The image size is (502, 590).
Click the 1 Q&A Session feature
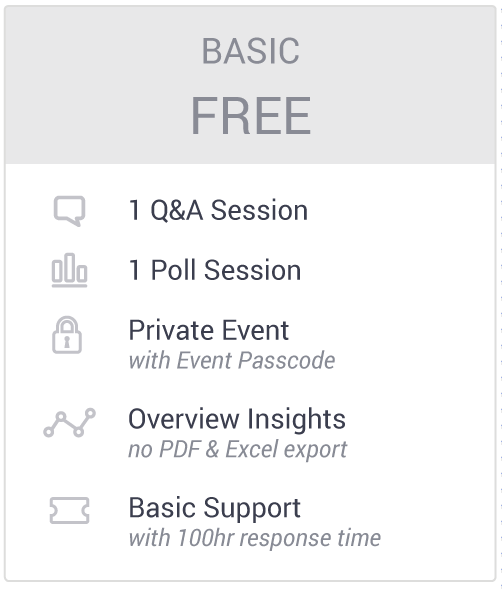pos(218,210)
